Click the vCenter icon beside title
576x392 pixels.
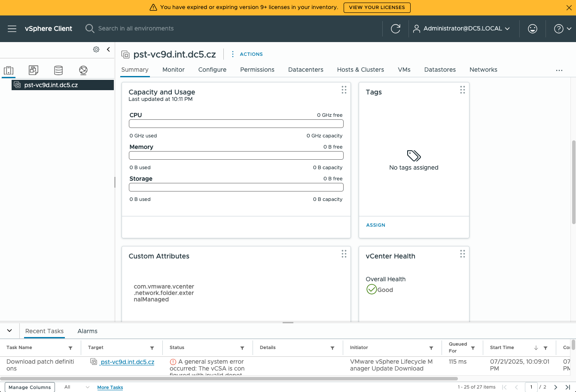(125, 55)
